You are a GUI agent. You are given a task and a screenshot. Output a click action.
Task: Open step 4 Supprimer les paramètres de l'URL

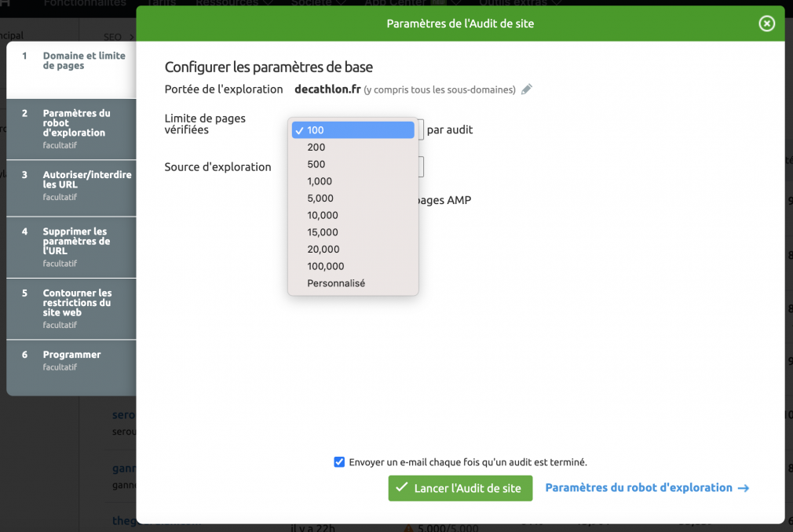71,247
